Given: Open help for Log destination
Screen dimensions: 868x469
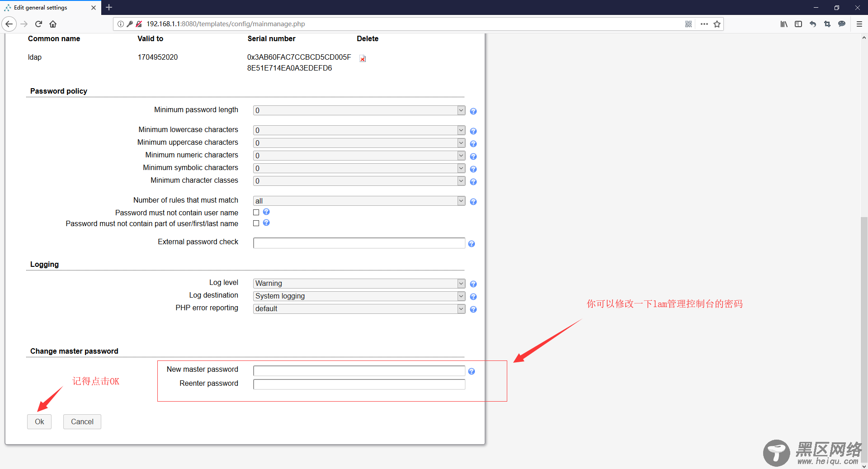Looking at the screenshot, I should click(x=473, y=297).
